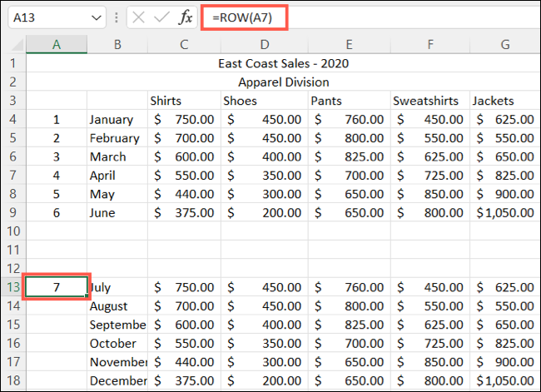This screenshot has height=392, width=541.
Task: Click the $1,050.00 Jackets value for June
Action: tap(504, 212)
